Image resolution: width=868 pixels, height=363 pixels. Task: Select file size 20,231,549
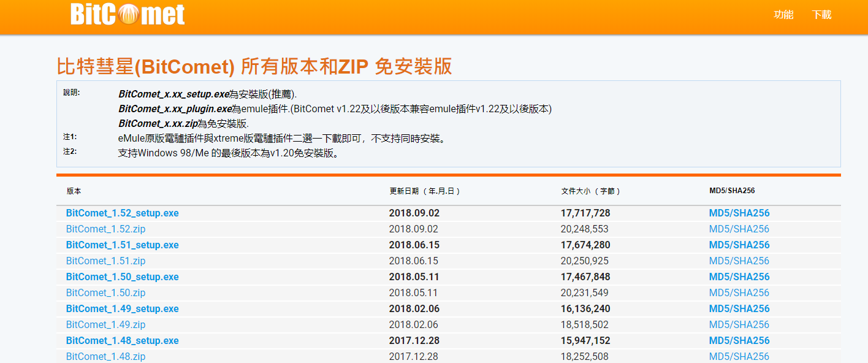click(585, 293)
